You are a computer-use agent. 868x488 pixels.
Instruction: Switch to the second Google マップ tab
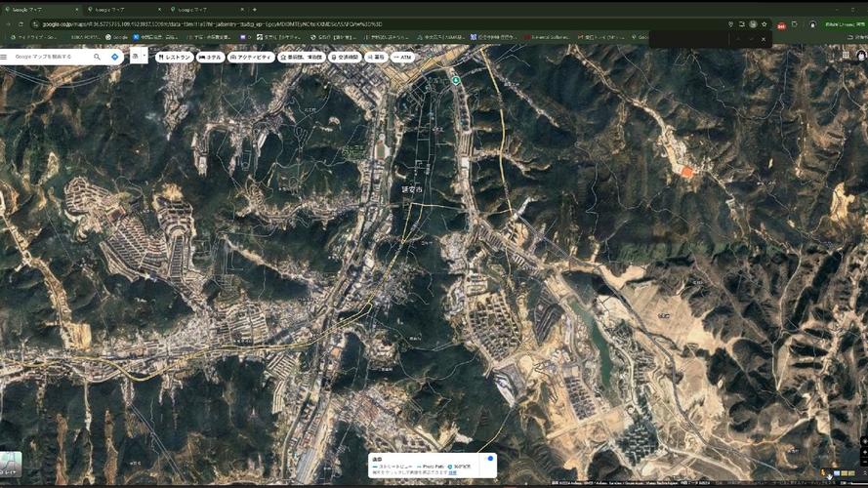[x=122, y=9]
